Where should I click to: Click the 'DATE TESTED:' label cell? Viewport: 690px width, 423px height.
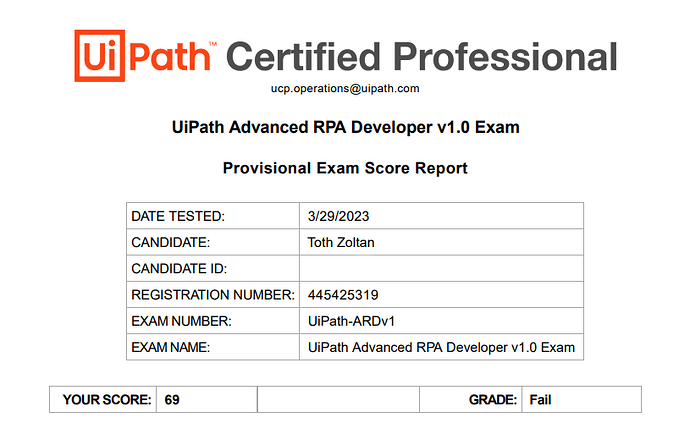point(213,216)
